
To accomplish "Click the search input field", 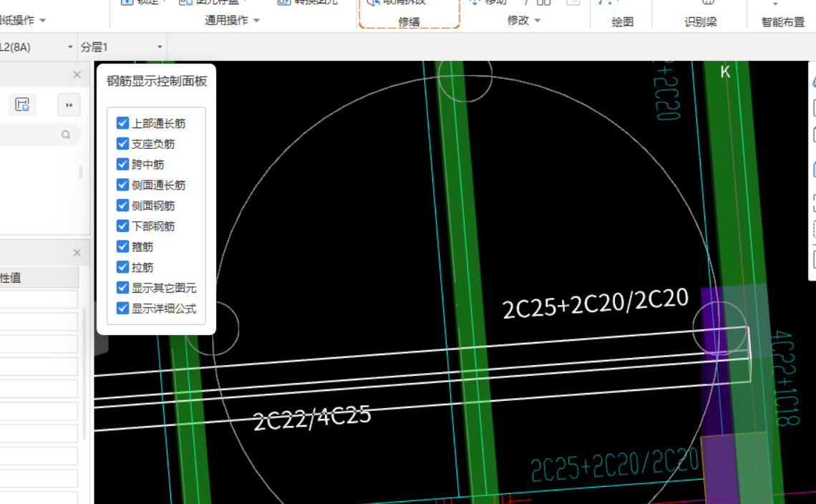I will [x=39, y=135].
